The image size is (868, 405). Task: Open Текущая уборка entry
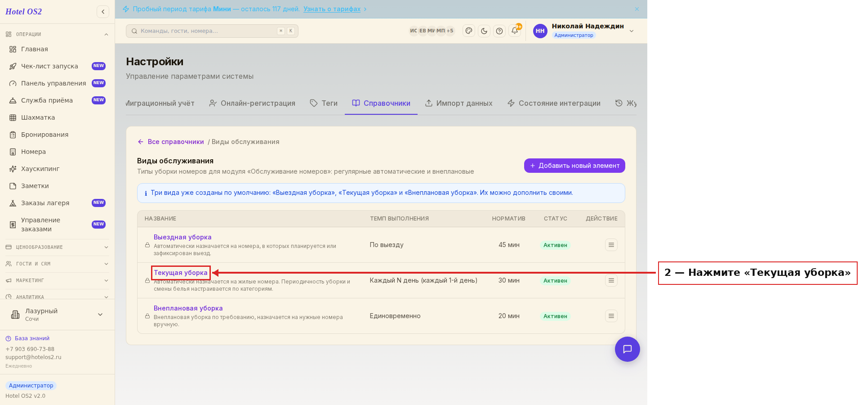[181, 273]
